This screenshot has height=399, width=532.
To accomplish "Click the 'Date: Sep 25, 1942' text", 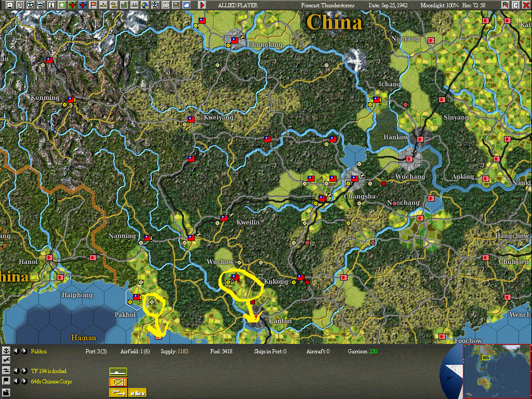I will [x=388, y=5].
